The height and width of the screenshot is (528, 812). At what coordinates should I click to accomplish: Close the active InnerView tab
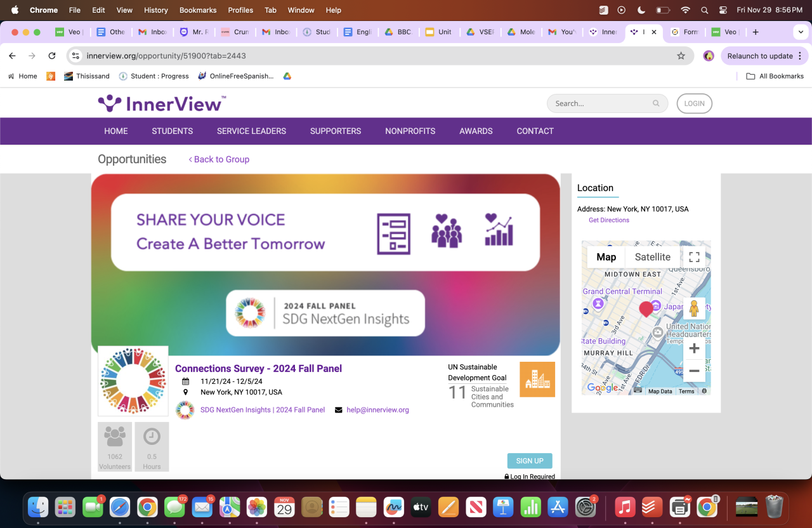pos(654,32)
